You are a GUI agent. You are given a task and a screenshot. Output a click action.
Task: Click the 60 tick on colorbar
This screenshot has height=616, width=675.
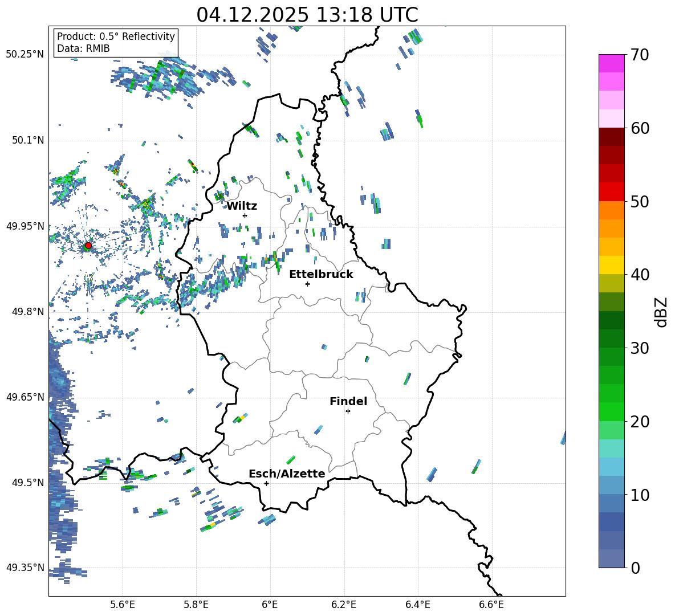[640, 128]
